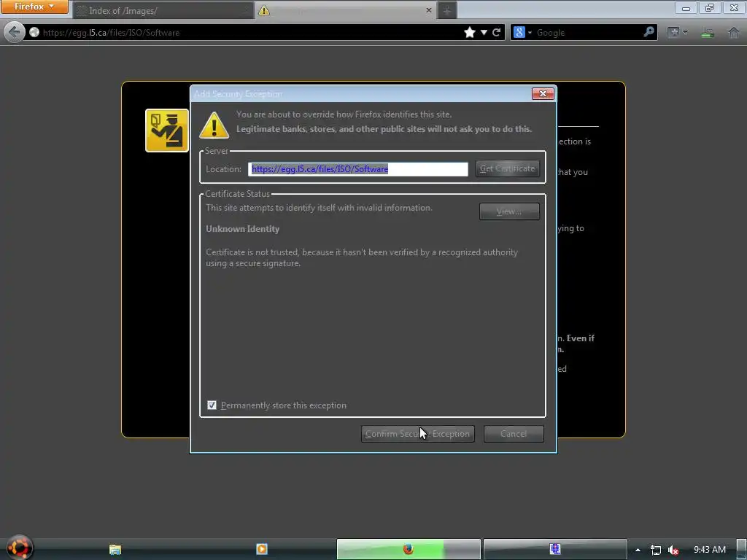Image resolution: width=747 pixels, height=560 pixels.
Task: Open the Firefox application menu button
Action: tap(34, 7)
